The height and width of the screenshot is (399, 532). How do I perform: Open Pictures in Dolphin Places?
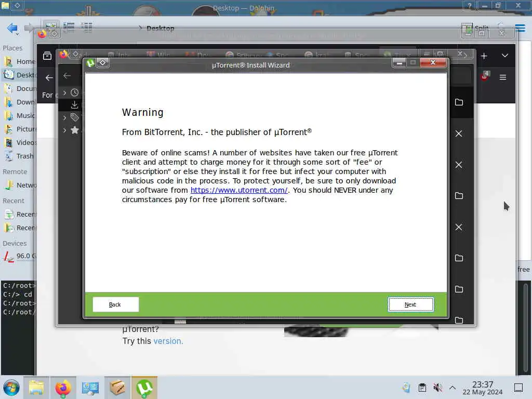click(19, 129)
